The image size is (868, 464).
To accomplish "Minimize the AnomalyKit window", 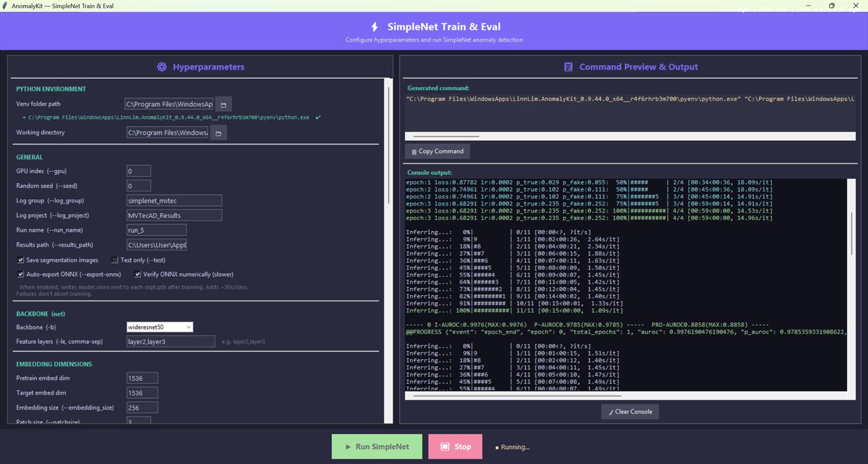I will pyautogui.click(x=808, y=6).
